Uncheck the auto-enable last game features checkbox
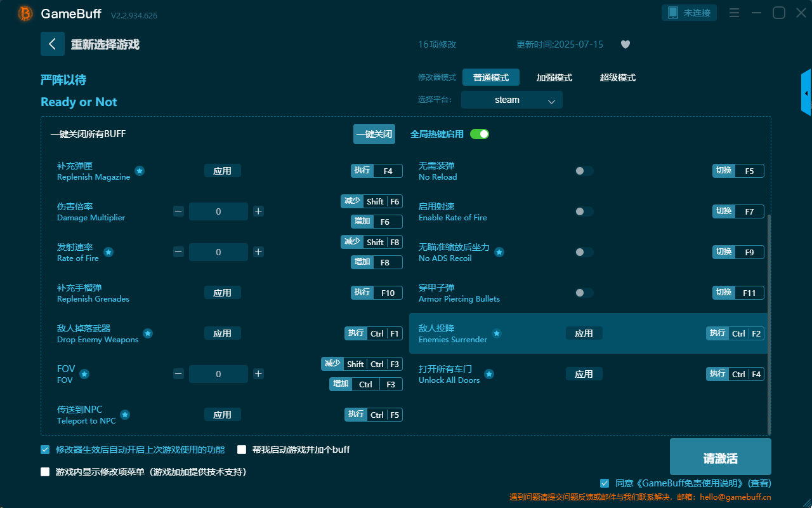This screenshot has height=508, width=812. click(x=44, y=449)
